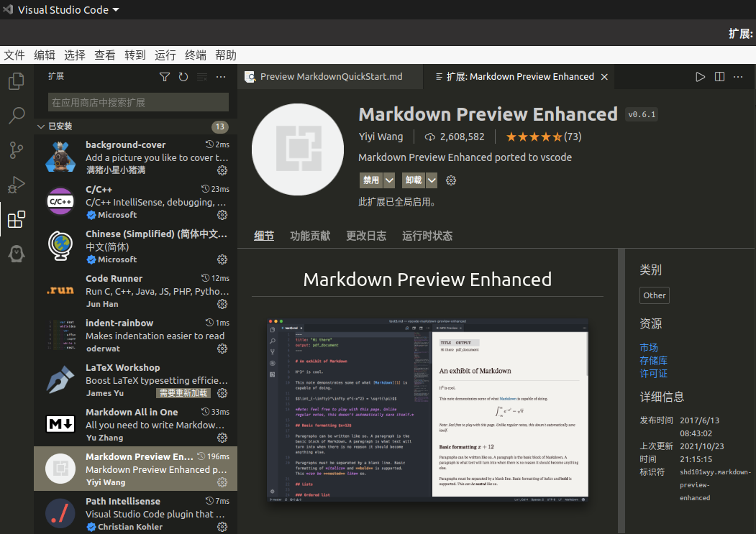Select the Markdown All in One extension entry
756x534 pixels.
click(x=135, y=425)
